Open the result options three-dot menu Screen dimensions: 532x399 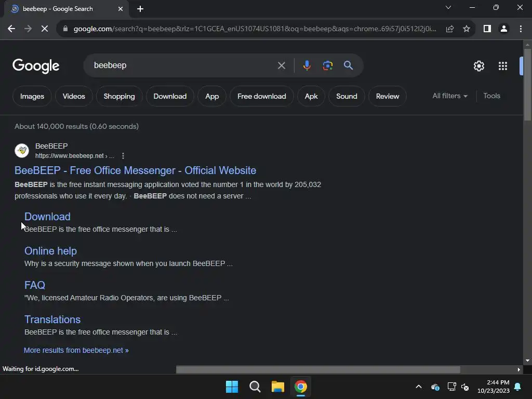[123, 156]
